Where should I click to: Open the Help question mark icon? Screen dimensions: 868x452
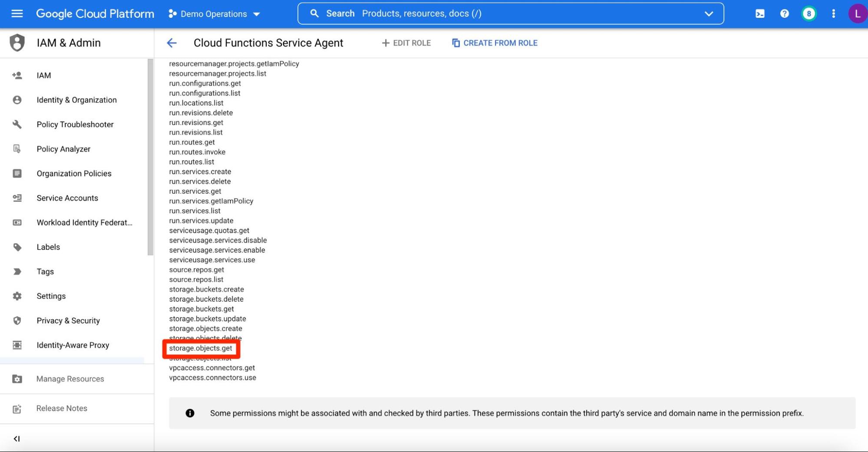784,14
